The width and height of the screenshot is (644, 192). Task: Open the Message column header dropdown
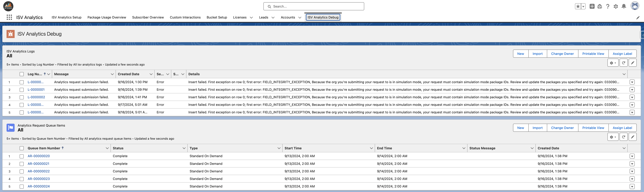point(112,74)
